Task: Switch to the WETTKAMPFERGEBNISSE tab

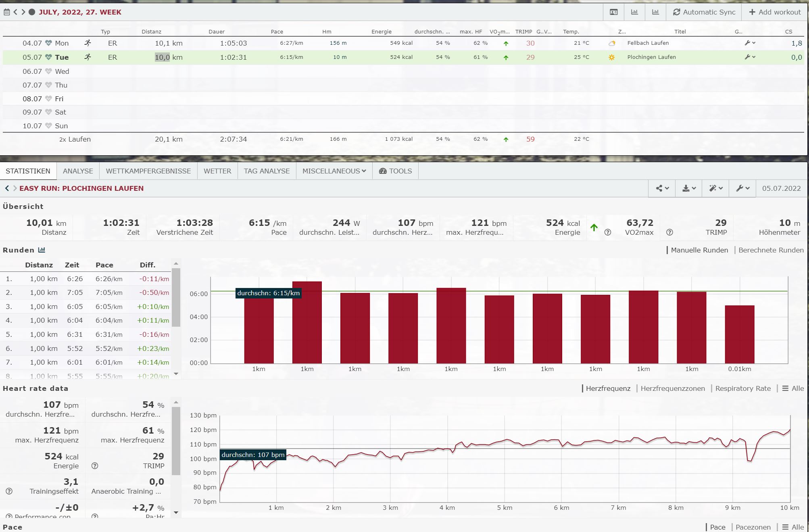Action: (148, 171)
